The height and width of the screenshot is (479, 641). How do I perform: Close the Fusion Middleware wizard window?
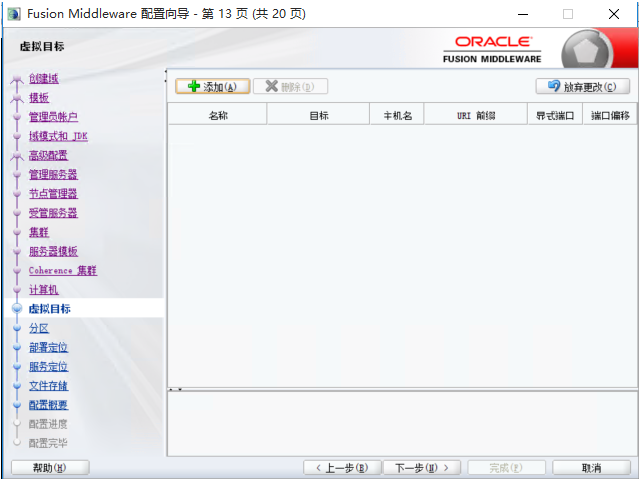pos(614,14)
